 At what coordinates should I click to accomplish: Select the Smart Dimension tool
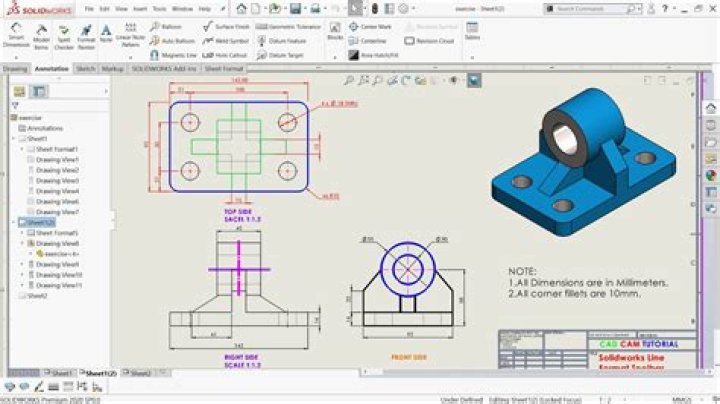pos(16,35)
